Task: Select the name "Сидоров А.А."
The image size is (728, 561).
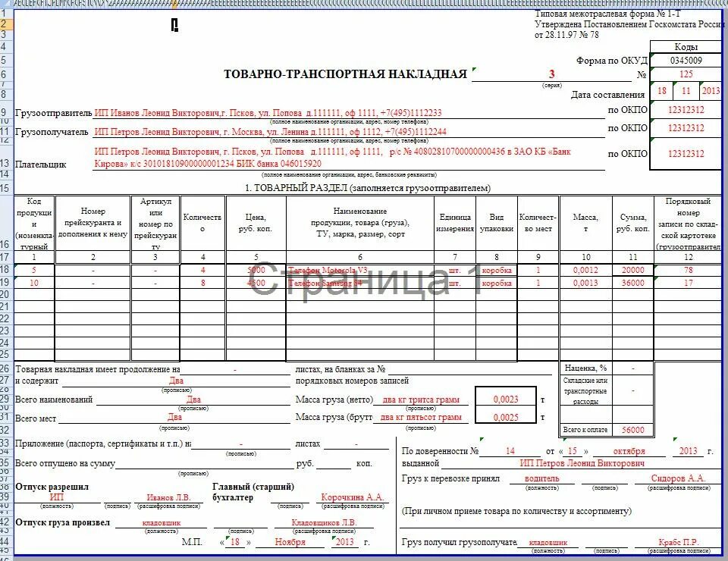Action: coord(678,478)
